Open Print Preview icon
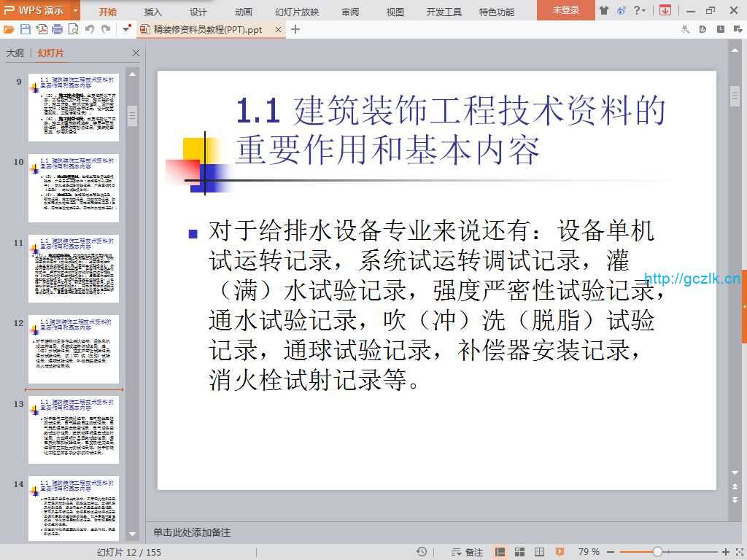747x560 pixels. click(73, 29)
